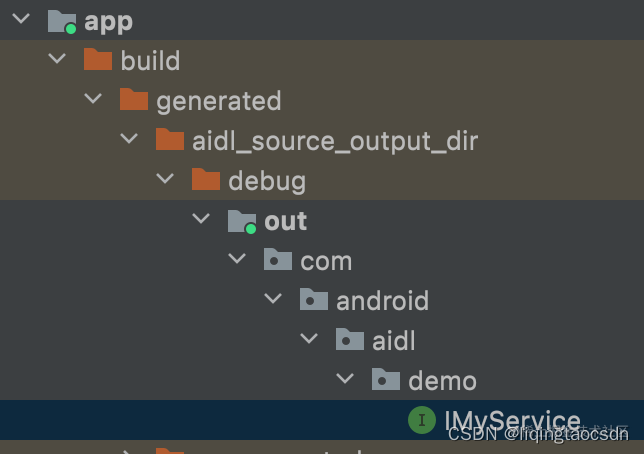Collapse the app module node

pyautogui.click(x=21, y=18)
